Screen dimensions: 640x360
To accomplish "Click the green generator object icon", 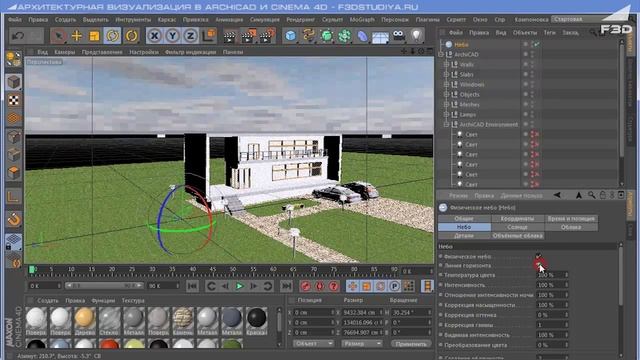I will [x=327, y=36].
